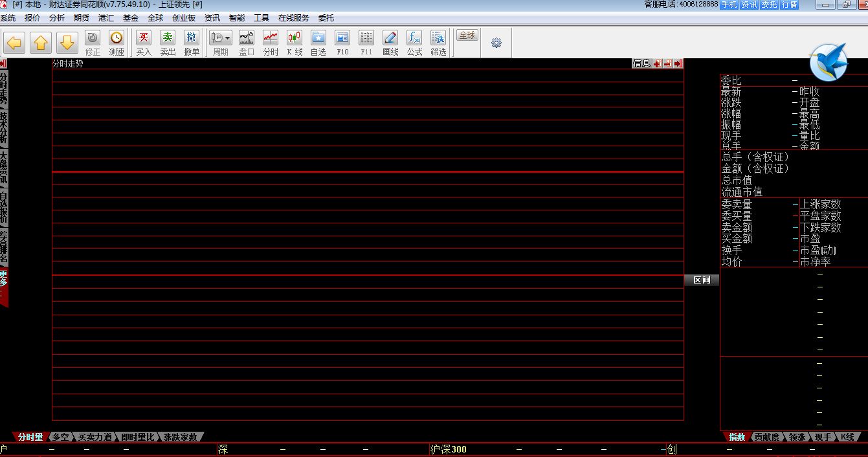The height and width of the screenshot is (457, 868).
Task: Select the 自选报价 sidebar tab
Action: 4,208
